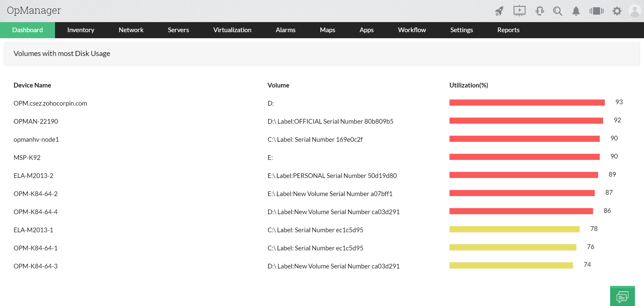Click the Volume column header
Screen dimensions: 644x306
pos(278,85)
